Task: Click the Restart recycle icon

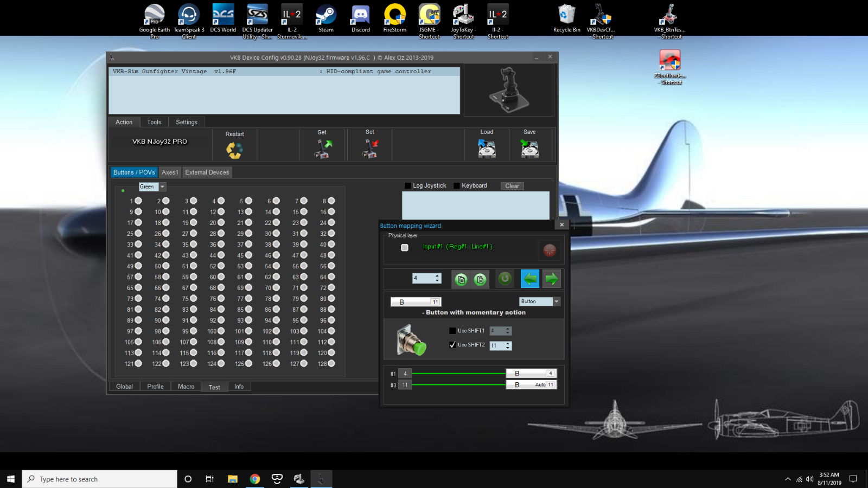Action: [x=234, y=150]
